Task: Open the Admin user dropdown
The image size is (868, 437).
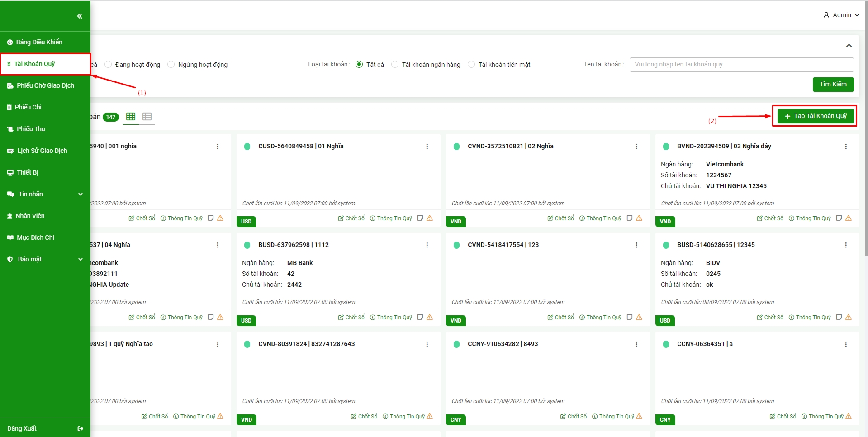Action: point(841,15)
